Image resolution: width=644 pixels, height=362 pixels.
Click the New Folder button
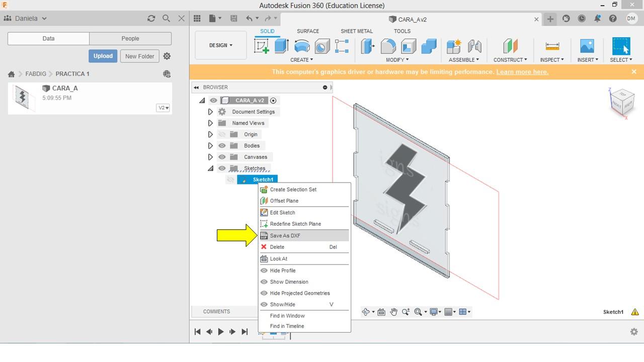click(x=140, y=56)
